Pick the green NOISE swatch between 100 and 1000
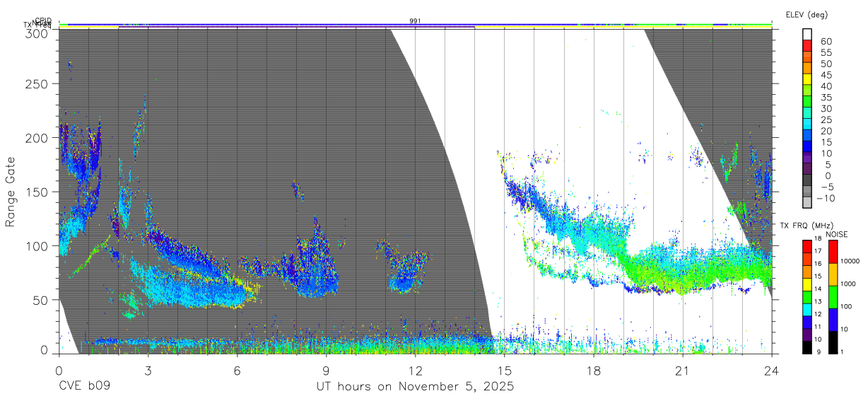 click(x=832, y=296)
